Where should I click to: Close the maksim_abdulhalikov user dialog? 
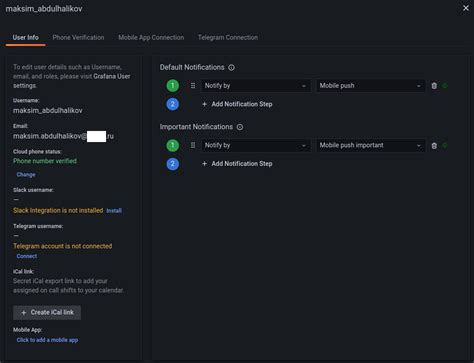tap(466, 8)
